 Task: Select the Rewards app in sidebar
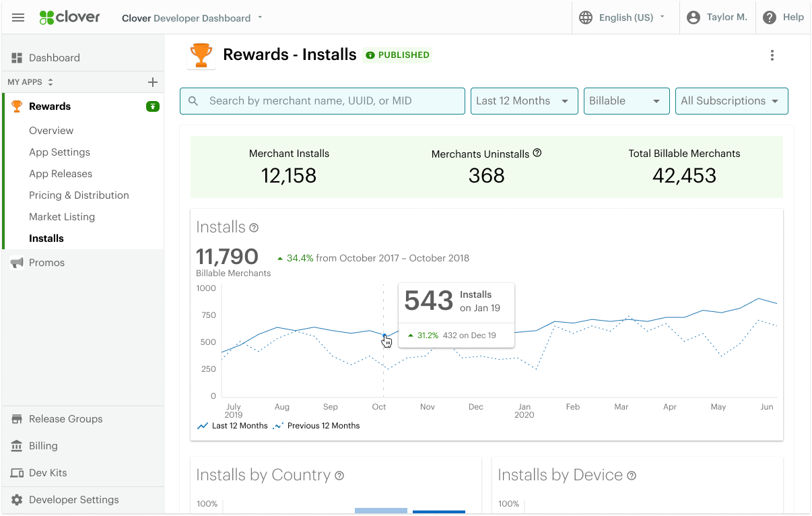click(83, 106)
